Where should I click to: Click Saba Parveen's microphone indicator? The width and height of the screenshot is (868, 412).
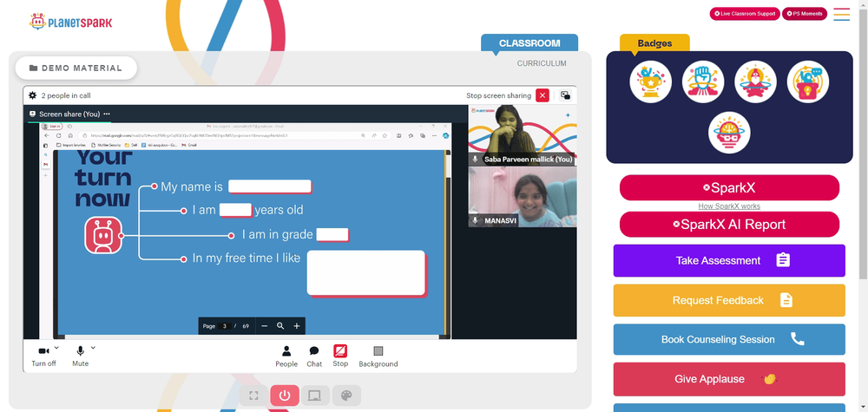(475, 160)
